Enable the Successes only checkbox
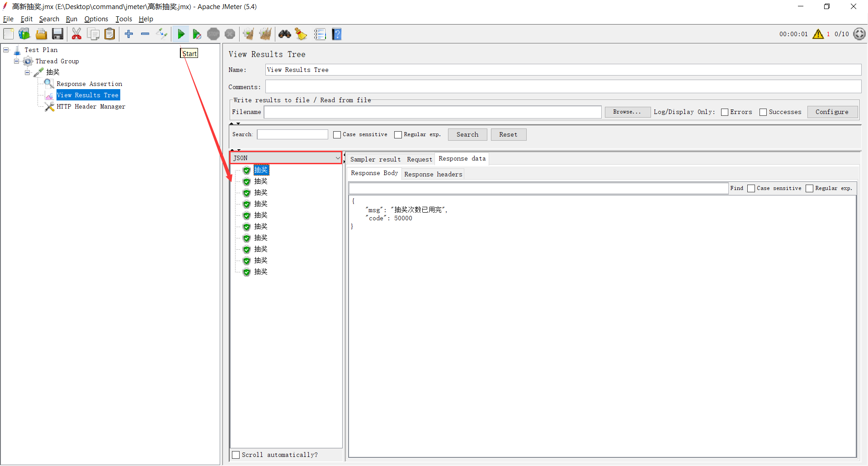Image resolution: width=868 pixels, height=466 pixels. point(763,112)
